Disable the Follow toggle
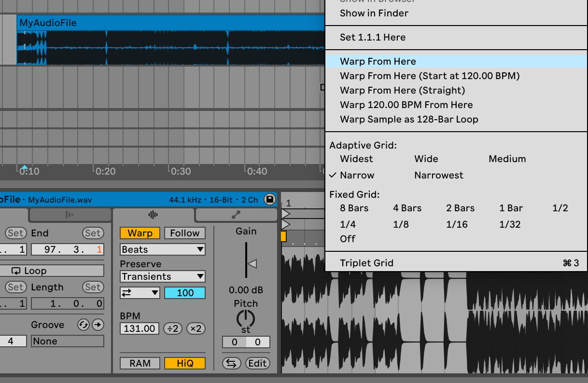 [184, 233]
